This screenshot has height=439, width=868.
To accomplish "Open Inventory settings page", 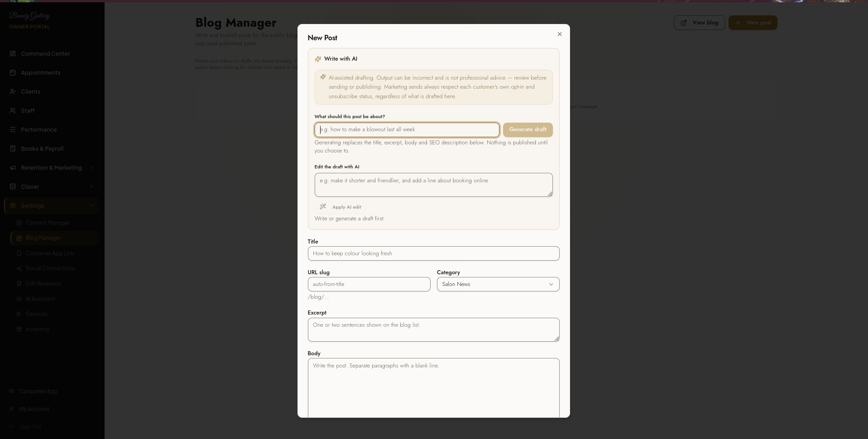I will coord(54,329).
